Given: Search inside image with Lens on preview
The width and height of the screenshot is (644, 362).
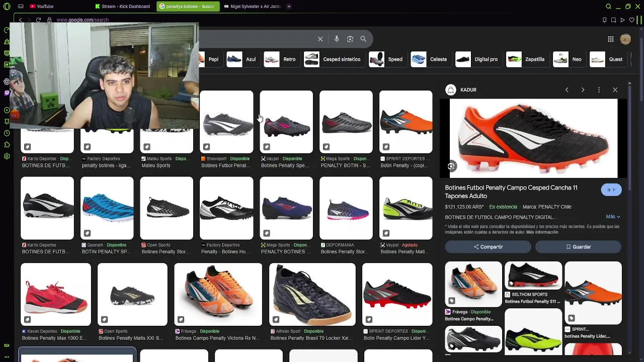Looking at the screenshot, I should coord(451,166).
